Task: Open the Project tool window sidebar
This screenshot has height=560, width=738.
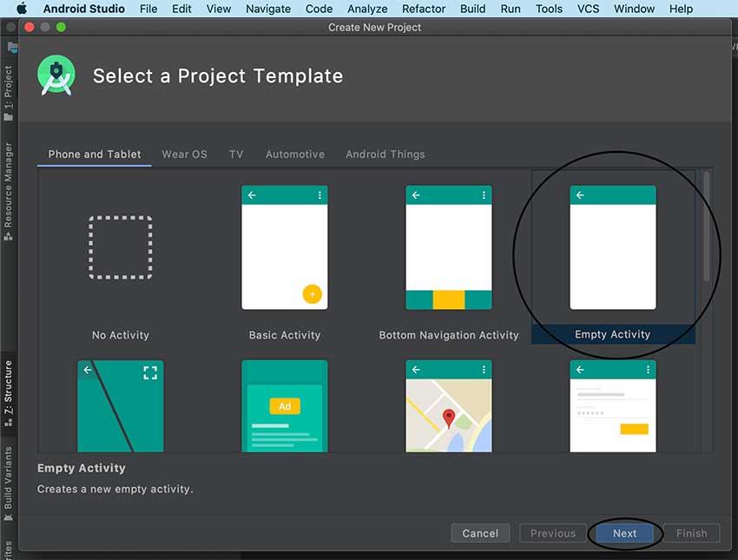Action: (x=9, y=92)
